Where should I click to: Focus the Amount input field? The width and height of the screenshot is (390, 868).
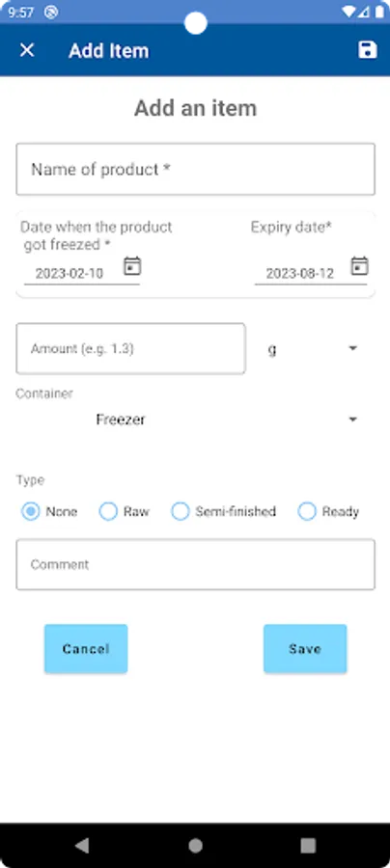[130, 349]
